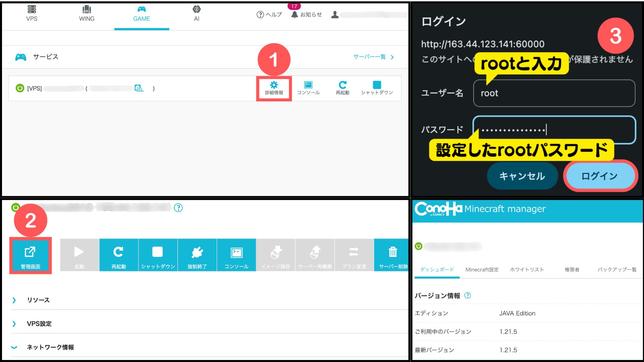Screen dimensions: 644x362
Task: Click 再起動 in the server toolbar
Action: click(119, 255)
